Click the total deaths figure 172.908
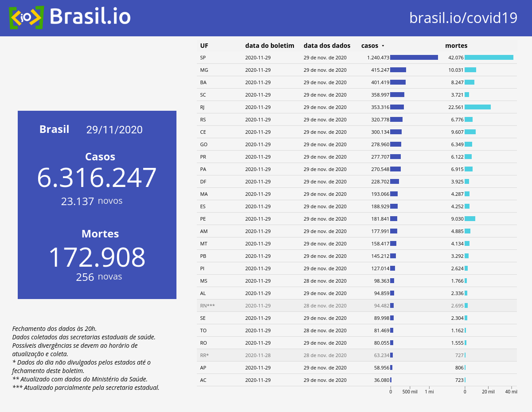Viewport: 532px width, 412px height. click(97, 257)
